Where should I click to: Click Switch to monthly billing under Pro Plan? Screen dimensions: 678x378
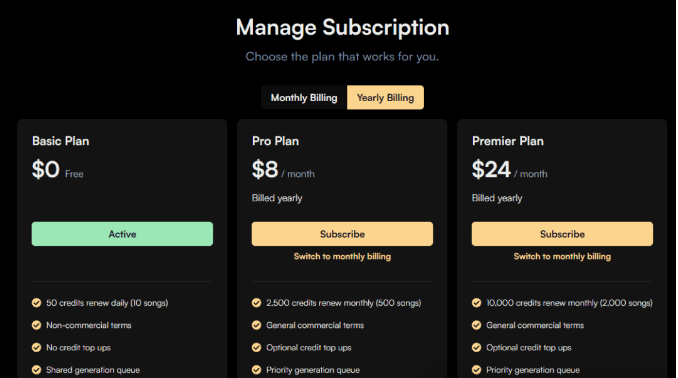tap(342, 256)
